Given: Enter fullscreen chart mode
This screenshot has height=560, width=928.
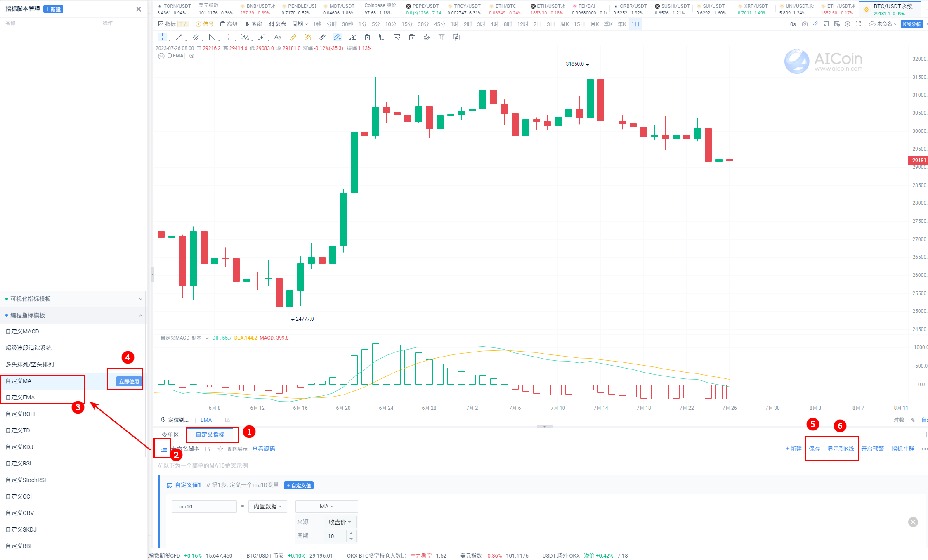Looking at the screenshot, I should (x=858, y=24).
